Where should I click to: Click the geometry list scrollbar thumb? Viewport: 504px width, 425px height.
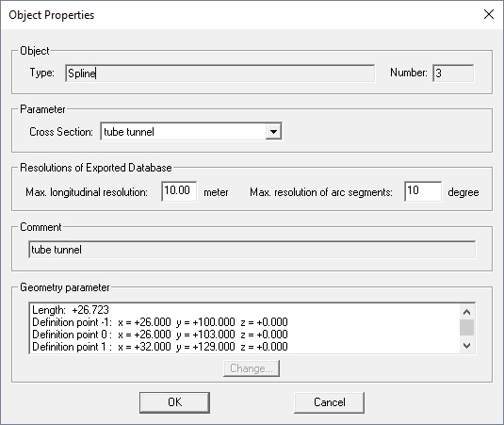(467, 327)
